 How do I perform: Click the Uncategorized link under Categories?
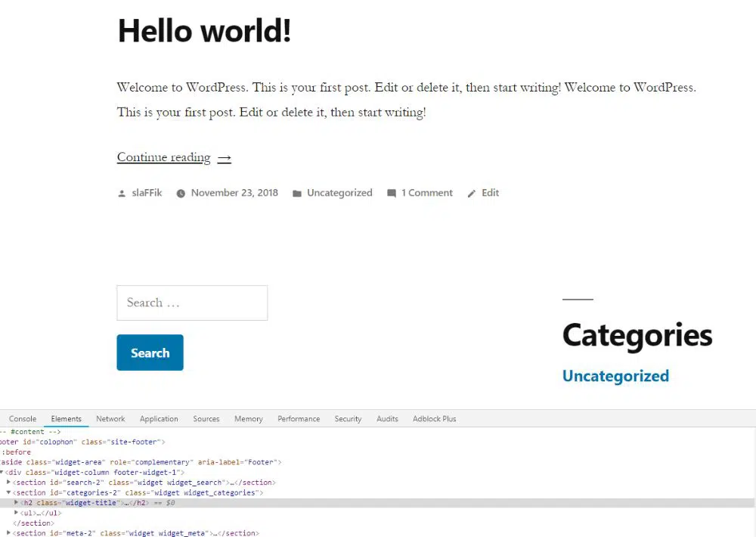click(615, 376)
